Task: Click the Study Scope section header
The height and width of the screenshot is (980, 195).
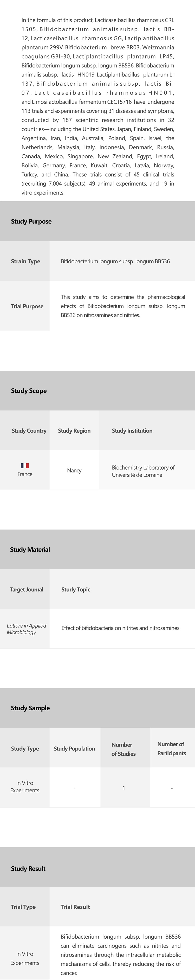Action: coord(29,391)
